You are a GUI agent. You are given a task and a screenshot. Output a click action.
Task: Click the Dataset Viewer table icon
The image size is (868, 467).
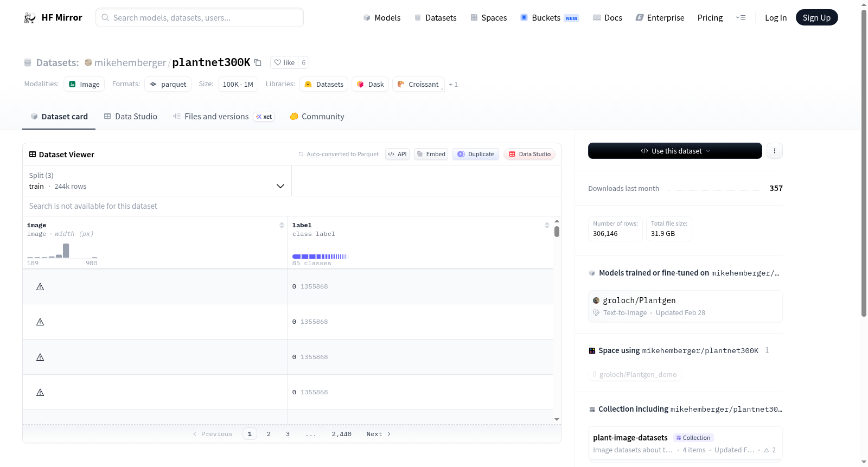[33, 155]
